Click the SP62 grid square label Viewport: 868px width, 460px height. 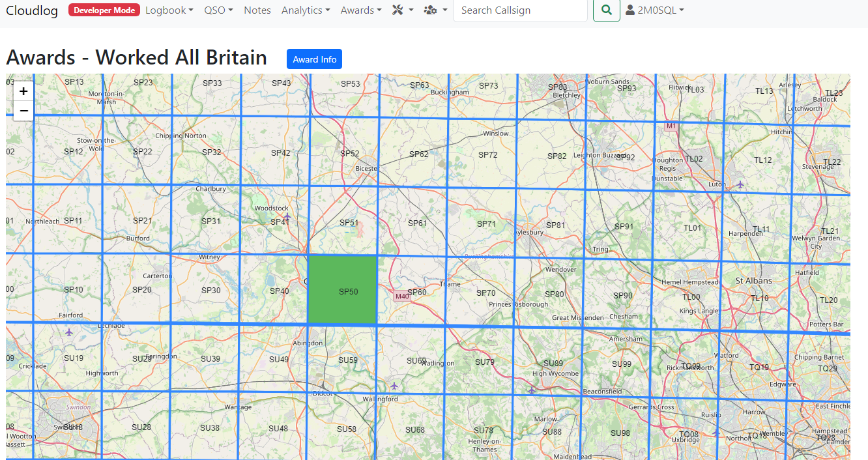(x=418, y=154)
